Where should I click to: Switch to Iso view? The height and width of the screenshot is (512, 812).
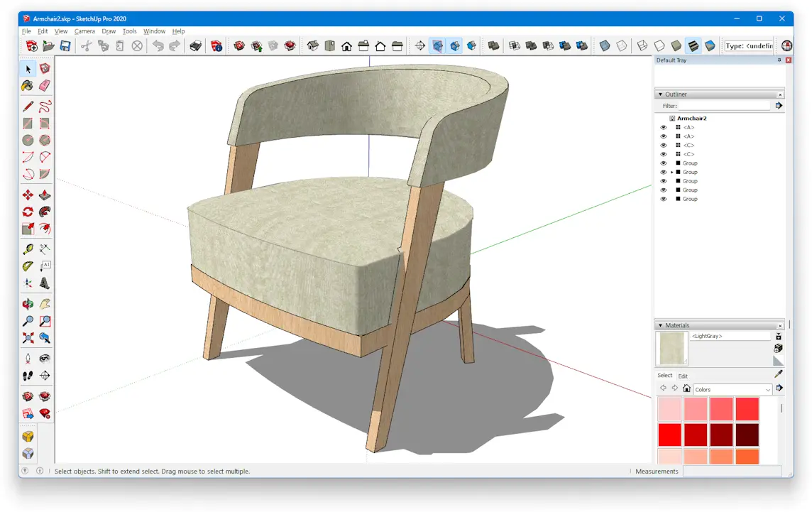pyautogui.click(x=313, y=46)
